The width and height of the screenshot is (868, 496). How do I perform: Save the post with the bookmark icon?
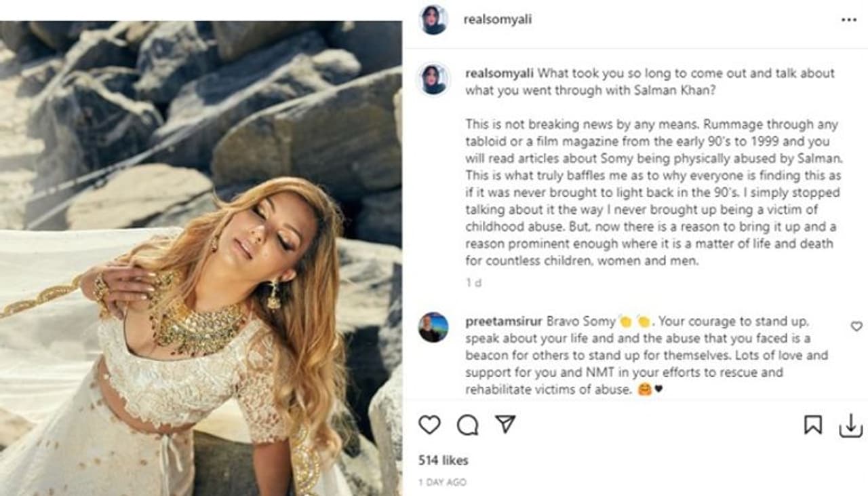(812, 425)
